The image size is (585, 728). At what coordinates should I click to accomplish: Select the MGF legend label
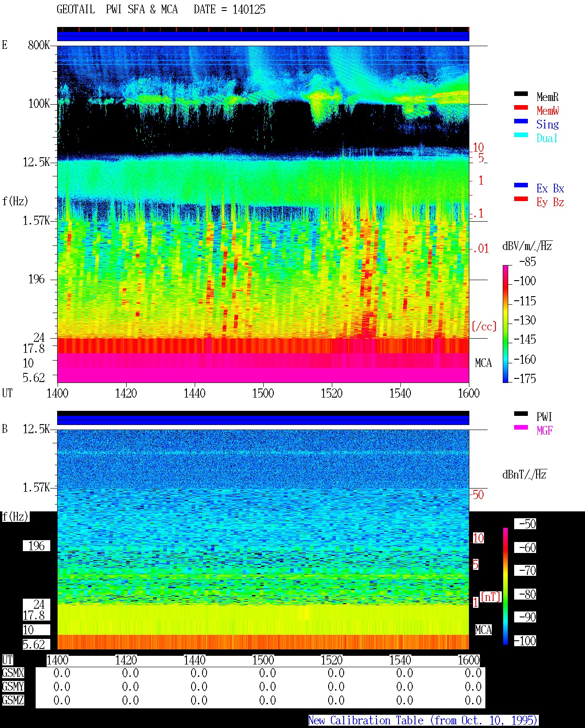pyautogui.click(x=544, y=430)
